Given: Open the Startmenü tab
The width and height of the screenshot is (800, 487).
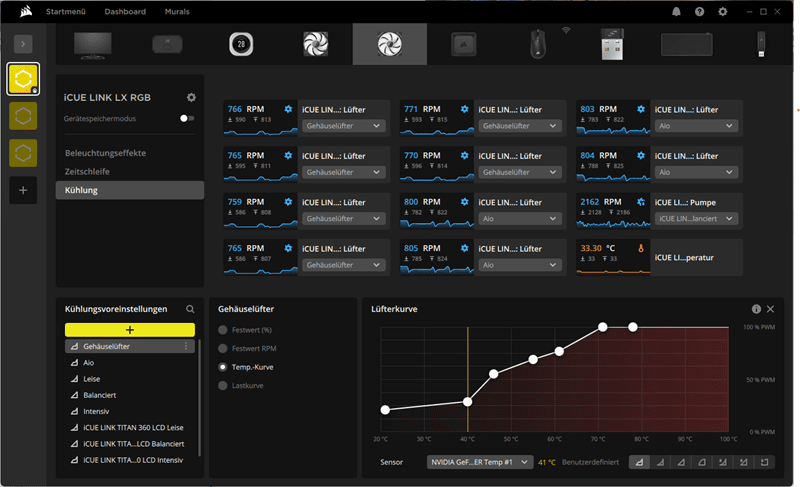Looking at the screenshot, I should point(66,11).
